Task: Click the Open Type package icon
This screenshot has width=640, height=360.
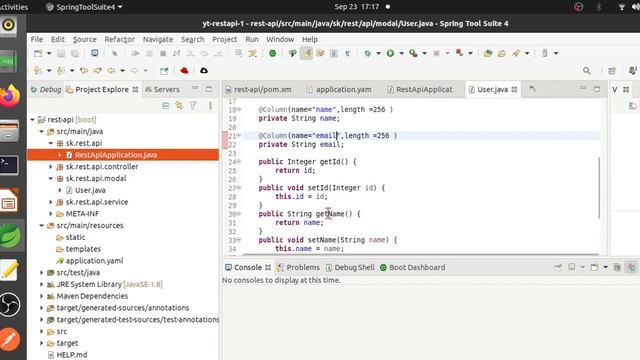Action: 488,53
